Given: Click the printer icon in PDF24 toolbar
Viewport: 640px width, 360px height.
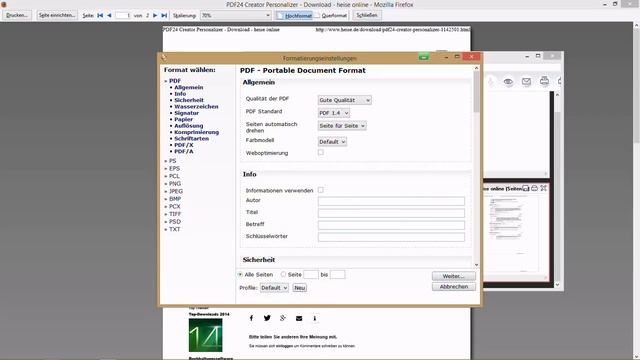Looking at the screenshot, I should pyautogui.click(x=544, y=81).
